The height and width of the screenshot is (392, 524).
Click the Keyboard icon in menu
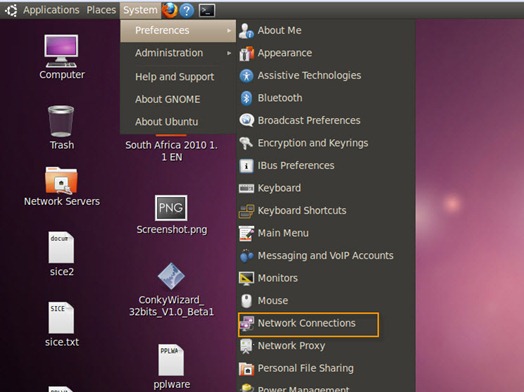(x=246, y=188)
